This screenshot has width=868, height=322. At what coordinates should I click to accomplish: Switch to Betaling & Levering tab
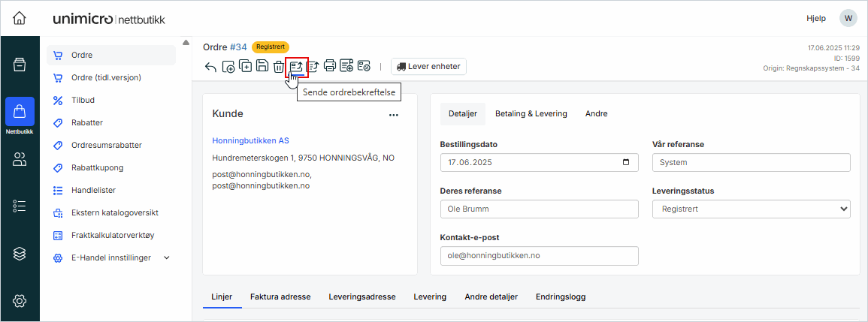(531, 114)
